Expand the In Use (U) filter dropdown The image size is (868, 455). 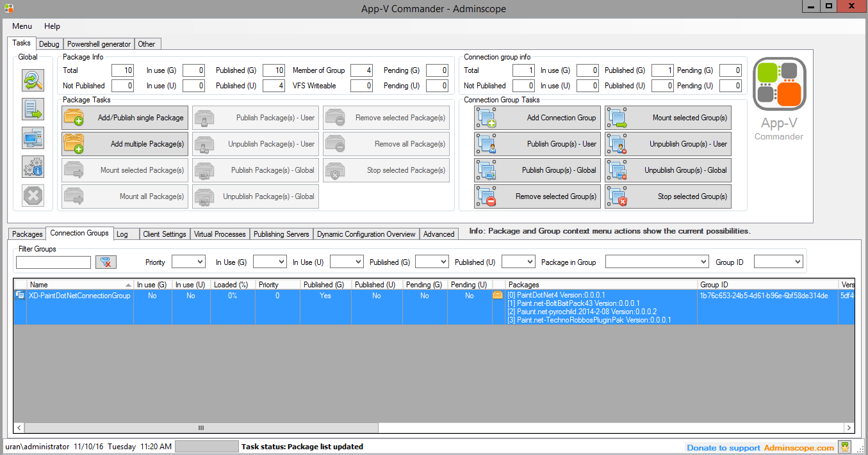click(358, 262)
